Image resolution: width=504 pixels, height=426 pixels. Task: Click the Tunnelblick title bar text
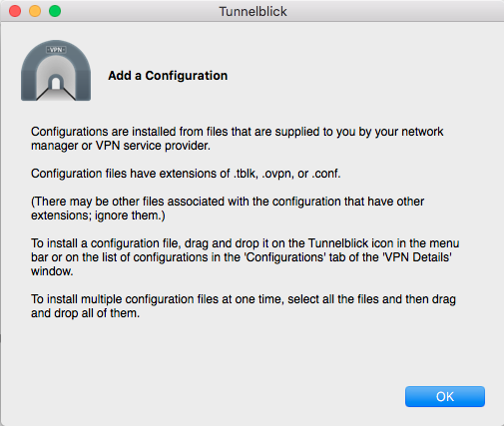click(252, 12)
